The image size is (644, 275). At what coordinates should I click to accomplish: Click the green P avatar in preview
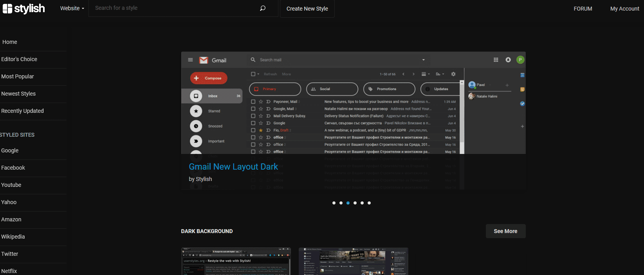click(520, 60)
